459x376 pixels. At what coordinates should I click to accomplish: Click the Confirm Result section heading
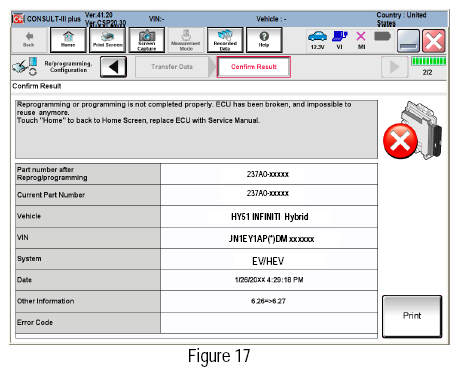point(37,86)
